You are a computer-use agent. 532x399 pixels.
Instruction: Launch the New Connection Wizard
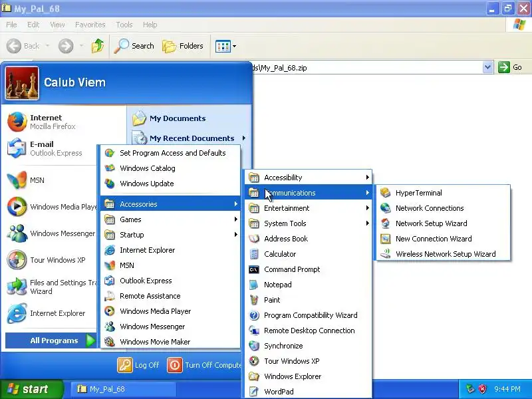tap(443, 239)
